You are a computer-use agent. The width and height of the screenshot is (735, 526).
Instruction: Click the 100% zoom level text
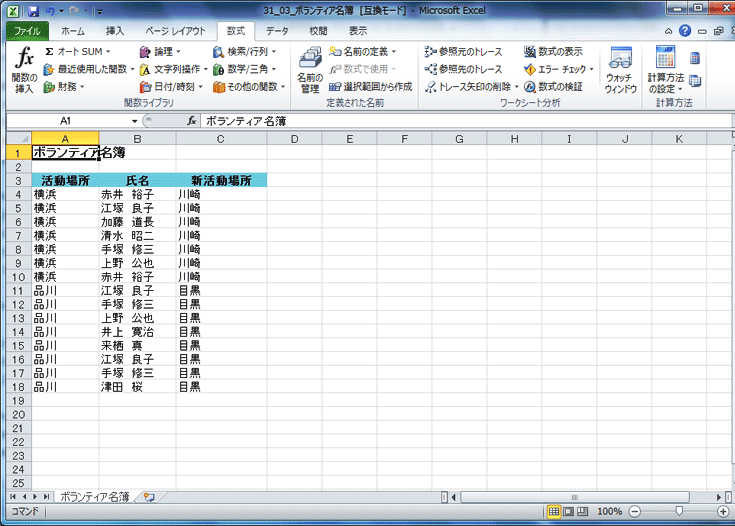tap(609, 511)
